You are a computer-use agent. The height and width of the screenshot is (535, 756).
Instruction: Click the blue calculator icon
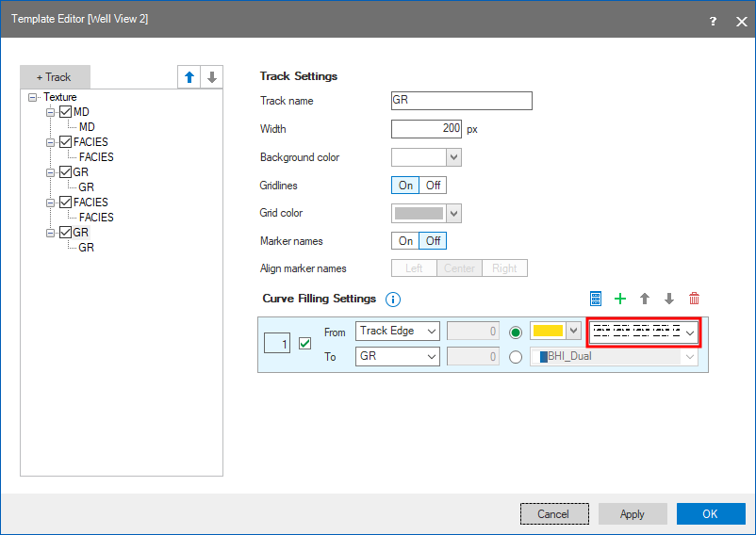pos(596,299)
